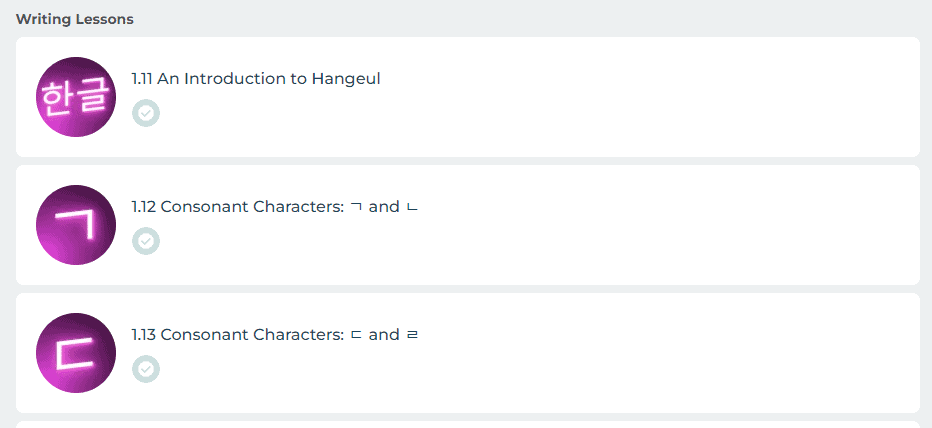Click the completion checkmark under lesson 1.13
The width and height of the screenshot is (932, 428).
point(146,369)
